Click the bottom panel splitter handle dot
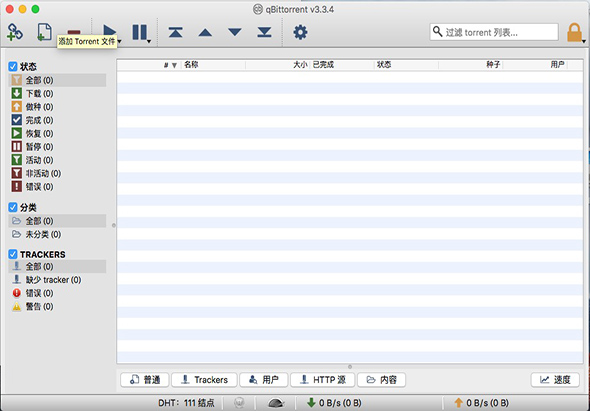Viewport: 590px width, 411px height. coord(350,367)
